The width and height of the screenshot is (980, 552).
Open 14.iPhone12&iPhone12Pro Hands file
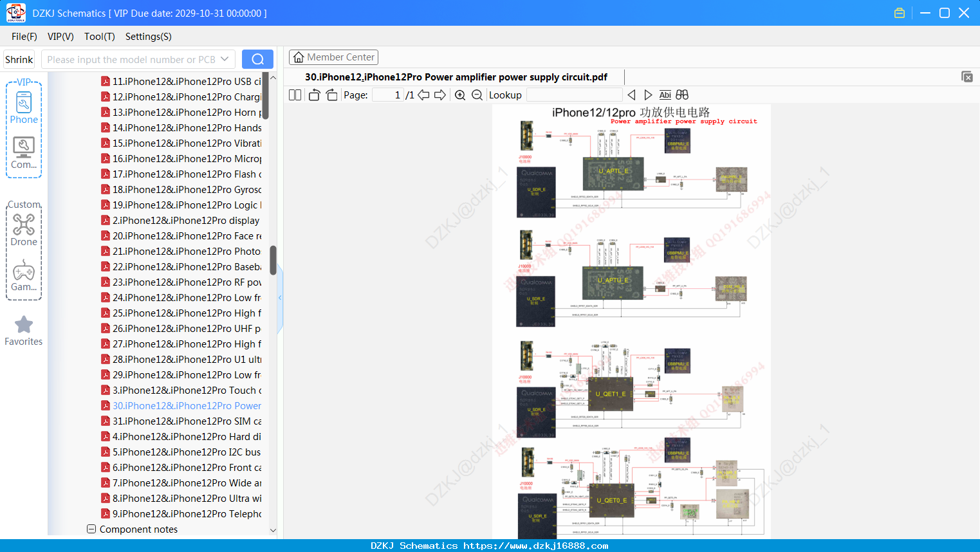point(187,127)
